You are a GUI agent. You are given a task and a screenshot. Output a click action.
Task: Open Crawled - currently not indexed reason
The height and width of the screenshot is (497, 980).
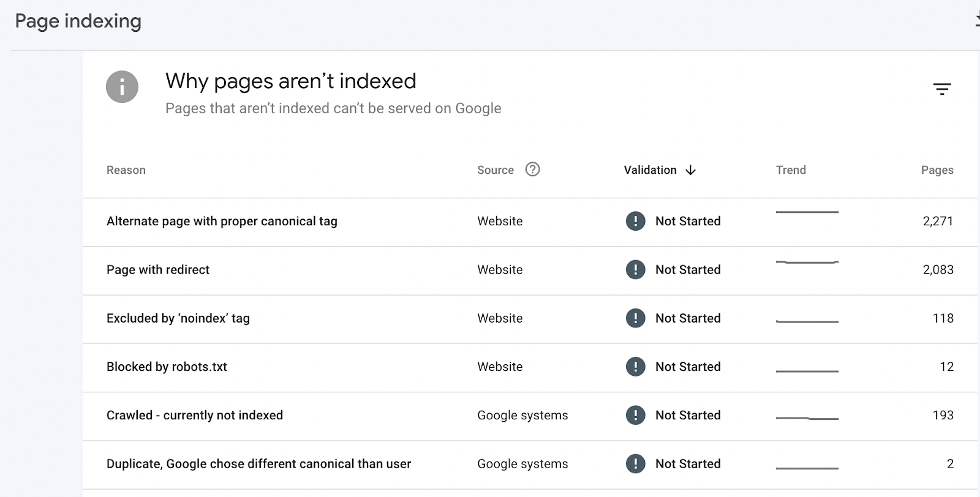point(195,415)
